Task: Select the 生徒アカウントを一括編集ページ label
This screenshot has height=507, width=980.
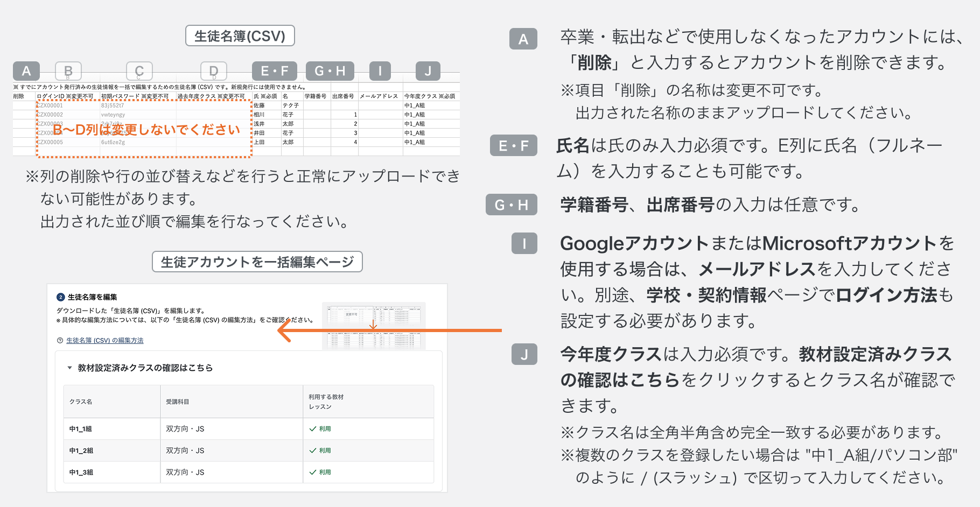Action: pyautogui.click(x=257, y=262)
